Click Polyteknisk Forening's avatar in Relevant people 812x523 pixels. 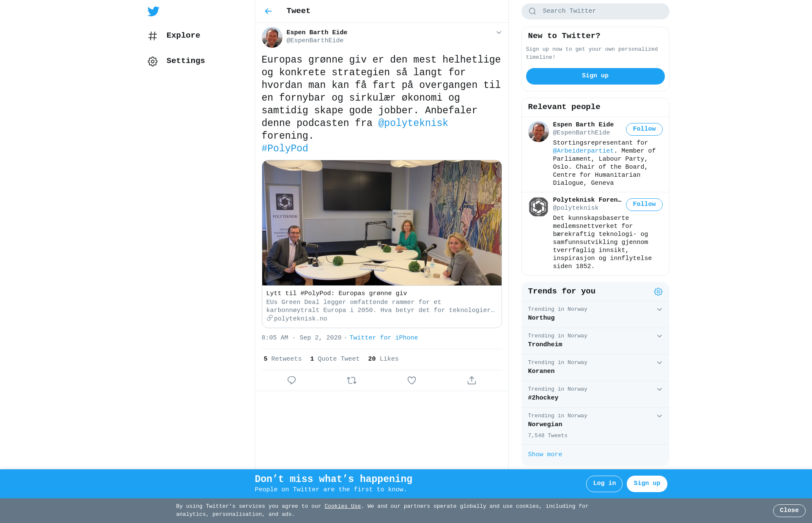click(x=538, y=207)
